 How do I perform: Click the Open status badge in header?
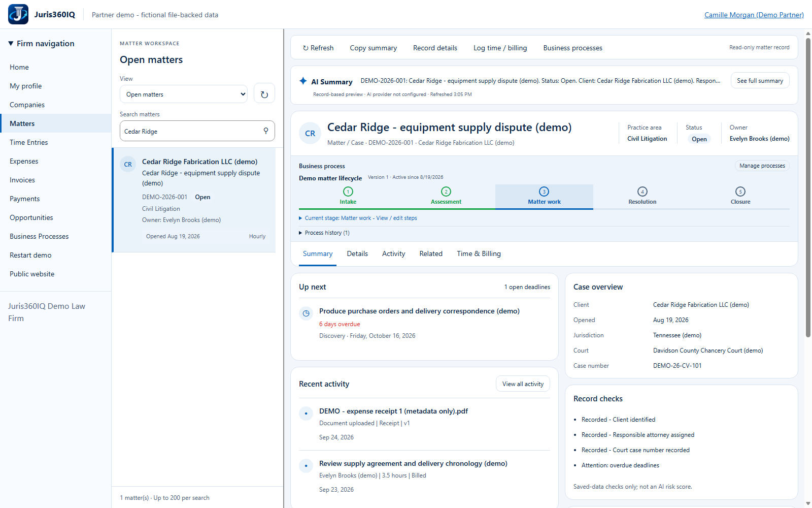coord(699,139)
